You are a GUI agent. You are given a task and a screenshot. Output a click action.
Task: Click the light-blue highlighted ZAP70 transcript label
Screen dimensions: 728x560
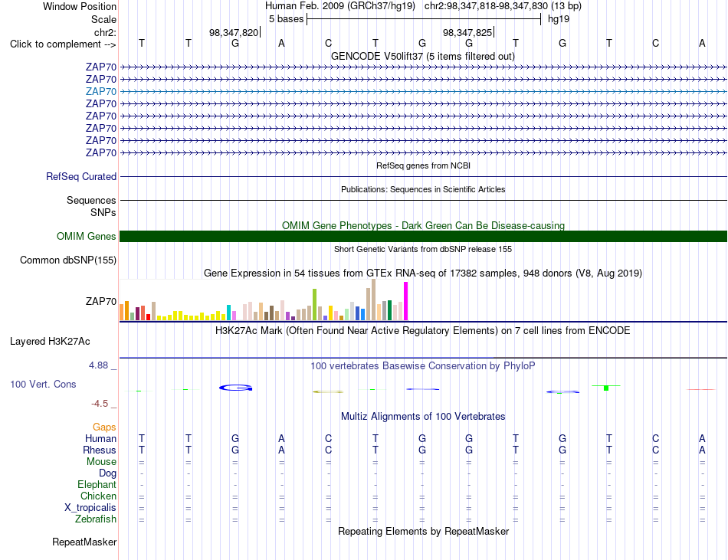(x=100, y=91)
